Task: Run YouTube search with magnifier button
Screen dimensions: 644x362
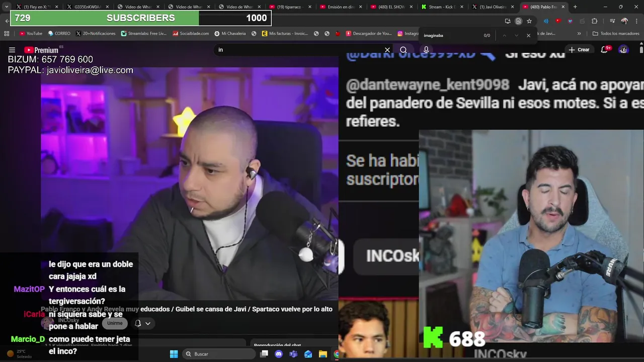Action: pos(403,50)
